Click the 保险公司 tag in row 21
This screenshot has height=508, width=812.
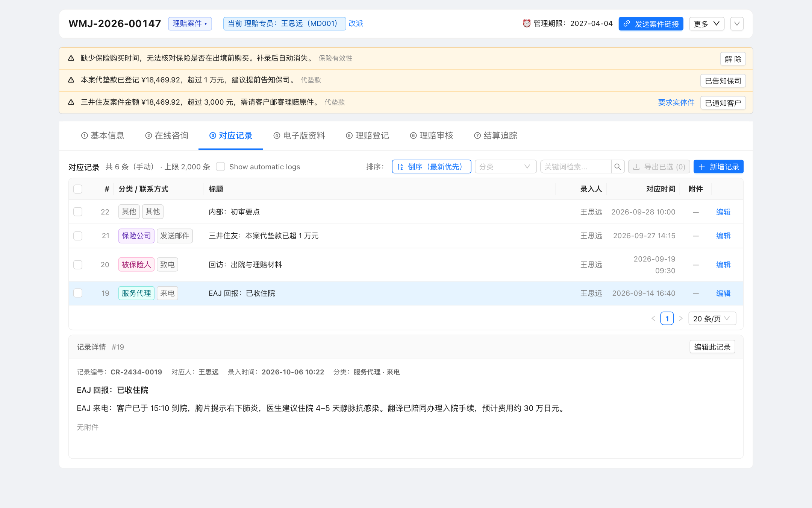coord(136,236)
